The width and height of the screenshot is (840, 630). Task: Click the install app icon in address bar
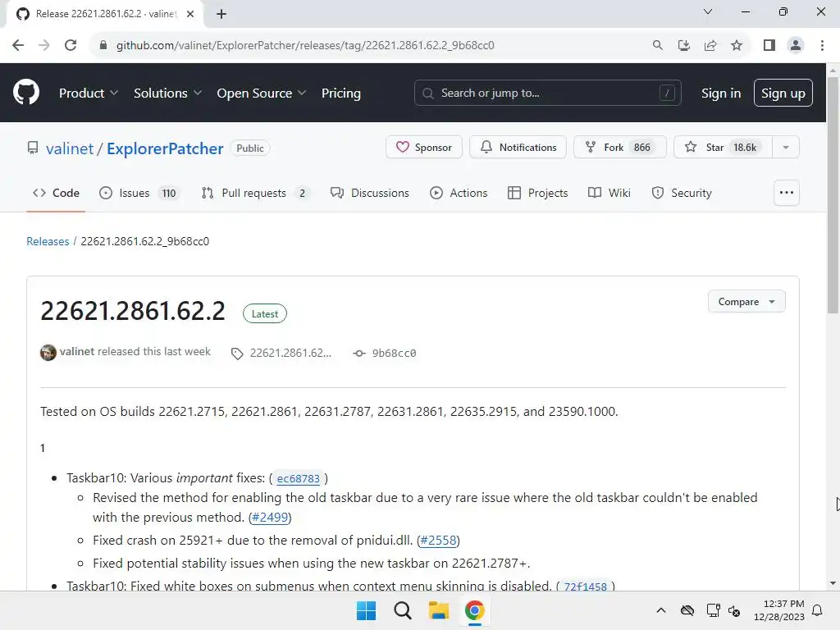683,45
